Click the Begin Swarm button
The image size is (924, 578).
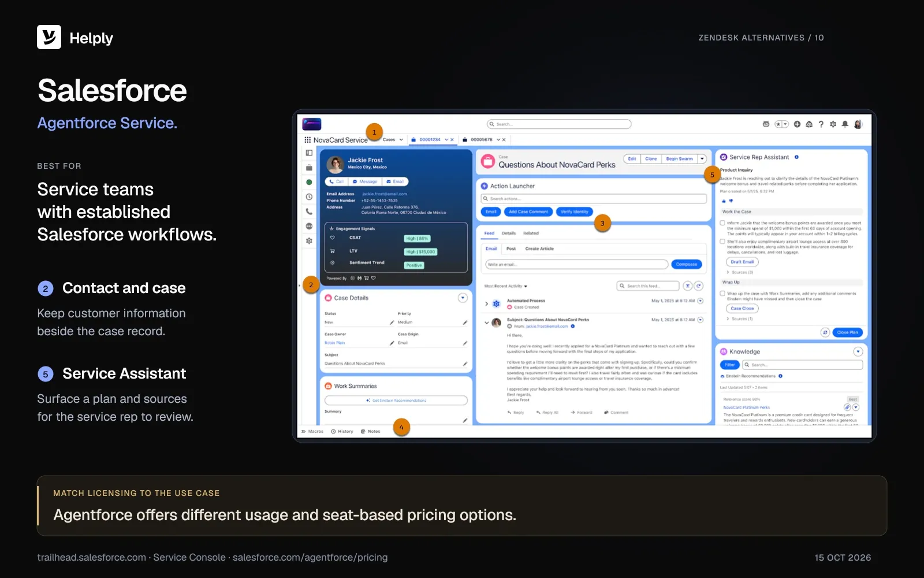679,159
